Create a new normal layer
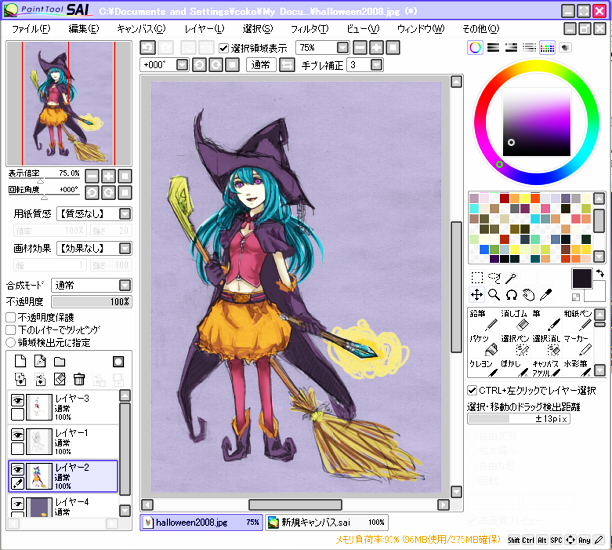The height and width of the screenshot is (550, 612). [20, 361]
